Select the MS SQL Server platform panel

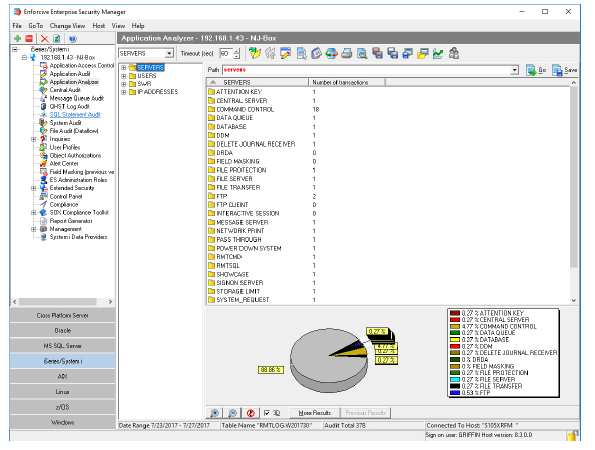[x=63, y=346]
